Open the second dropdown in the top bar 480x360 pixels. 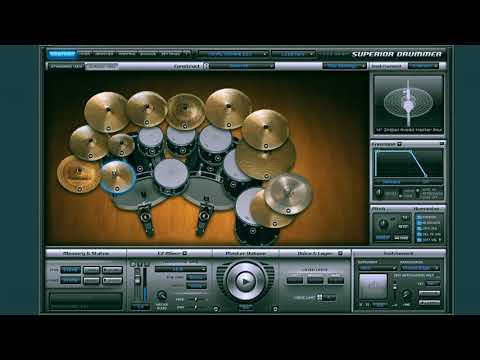click(x=293, y=54)
